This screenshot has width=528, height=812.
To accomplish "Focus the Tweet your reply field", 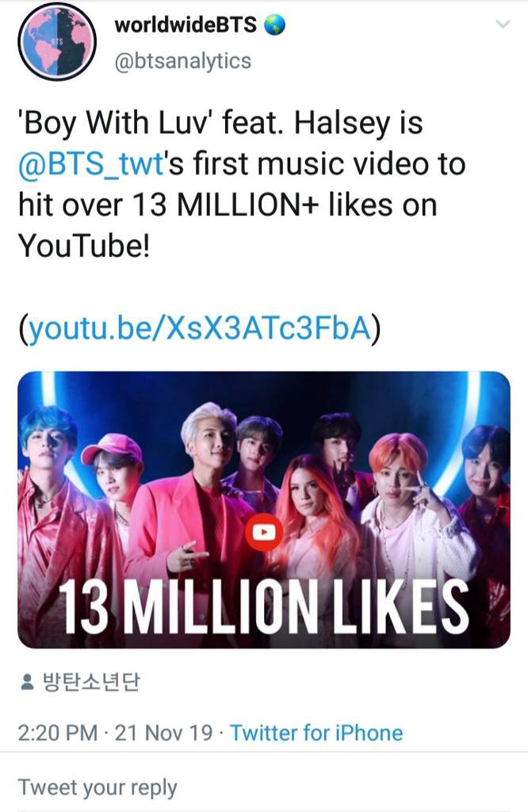I will coord(264,788).
